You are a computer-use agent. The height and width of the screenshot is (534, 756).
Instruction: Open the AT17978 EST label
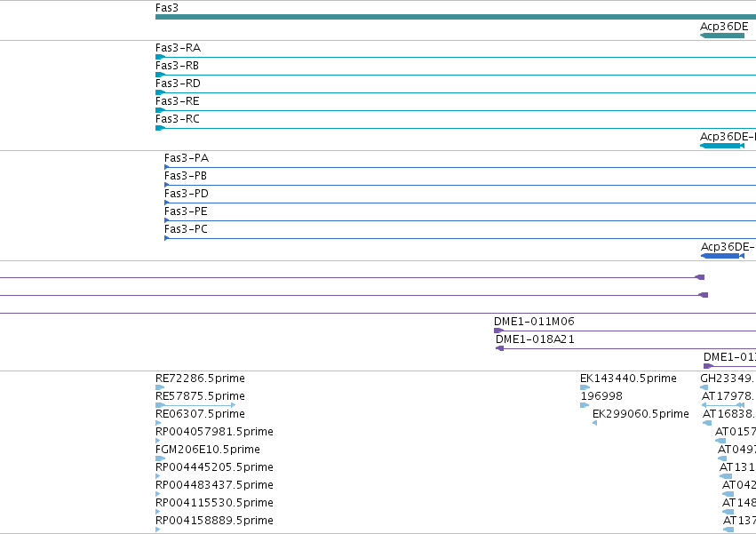click(x=729, y=396)
